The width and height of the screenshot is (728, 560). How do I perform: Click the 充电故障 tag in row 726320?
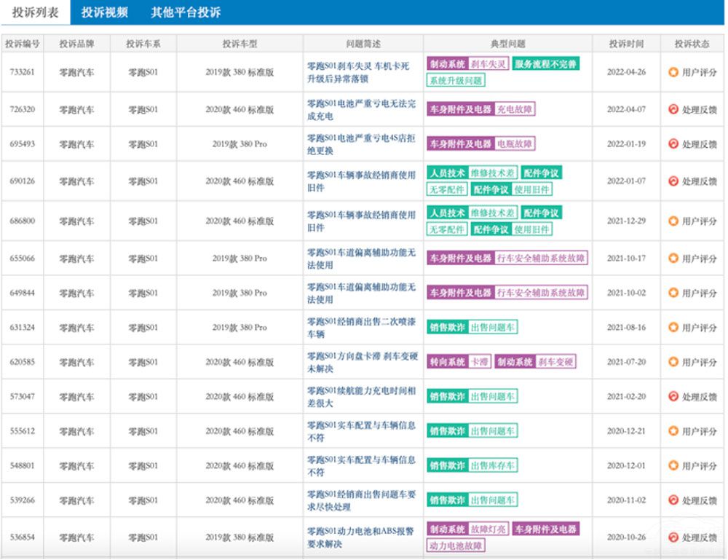pyautogui.click(x=515, y=109)
